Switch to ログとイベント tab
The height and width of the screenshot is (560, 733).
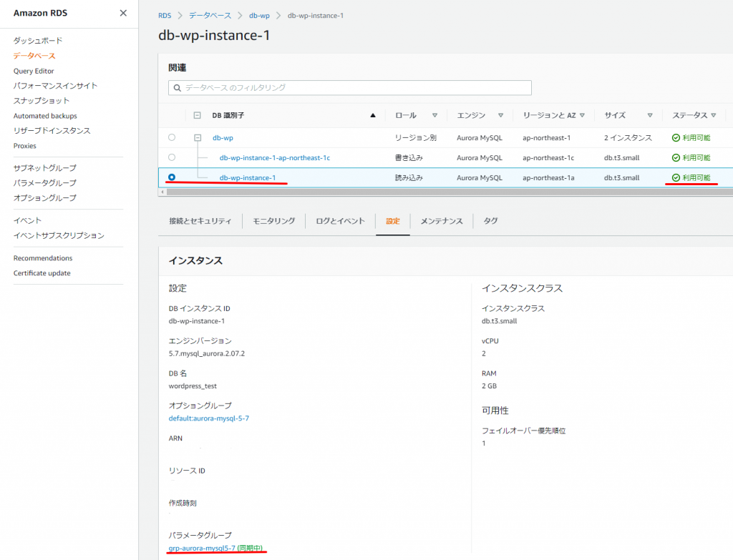point(340,221)
